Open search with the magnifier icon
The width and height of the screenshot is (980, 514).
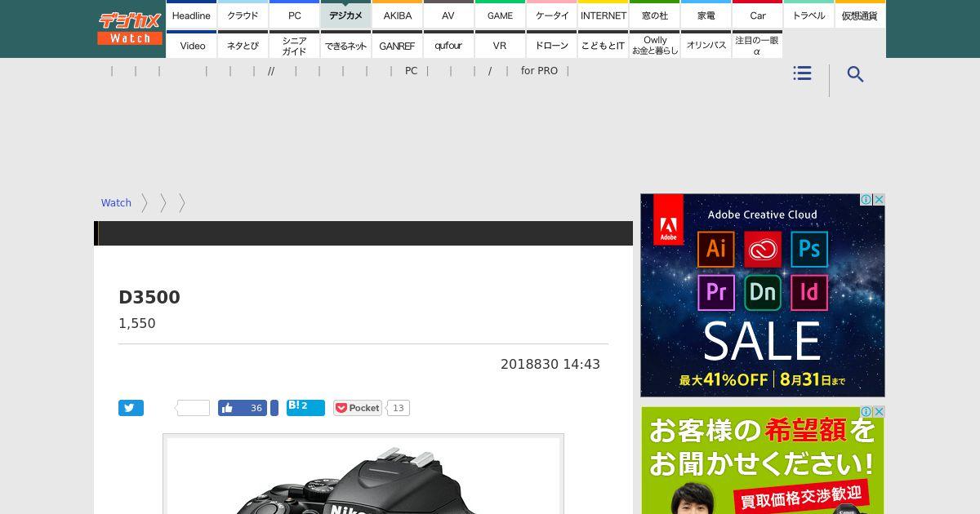coord(855,74)
